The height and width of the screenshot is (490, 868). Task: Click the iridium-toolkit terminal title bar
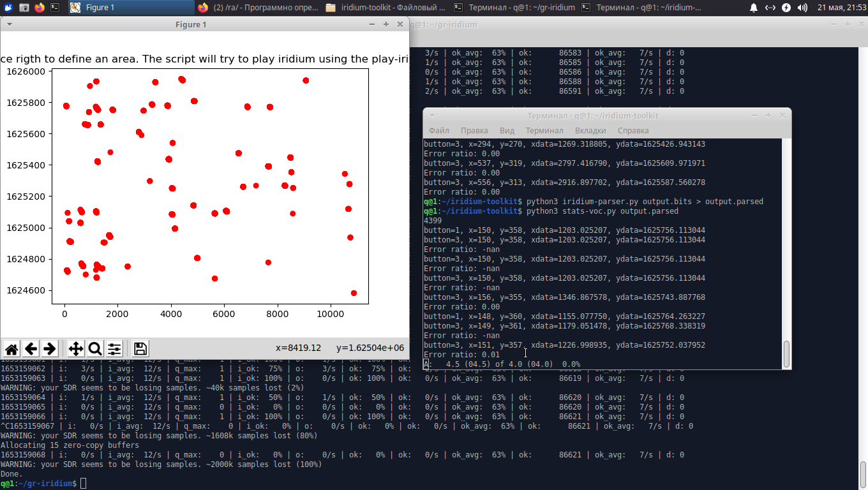(593, 115)
